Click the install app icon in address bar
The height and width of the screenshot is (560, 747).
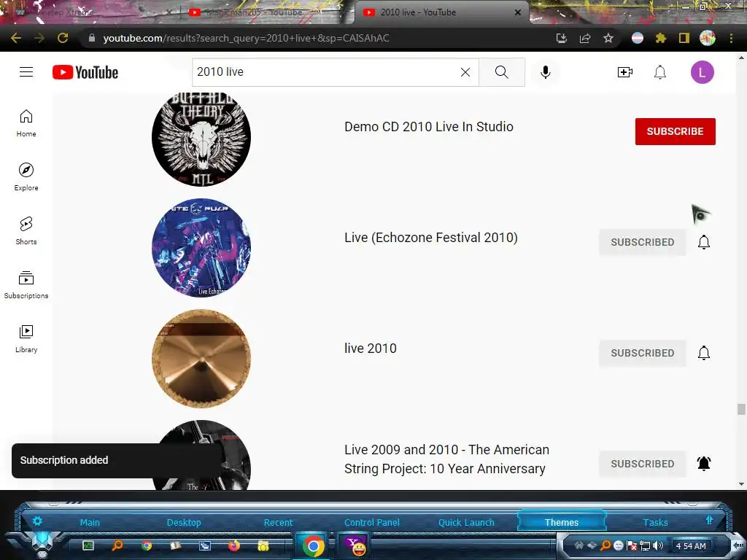(x=562, y=38)
